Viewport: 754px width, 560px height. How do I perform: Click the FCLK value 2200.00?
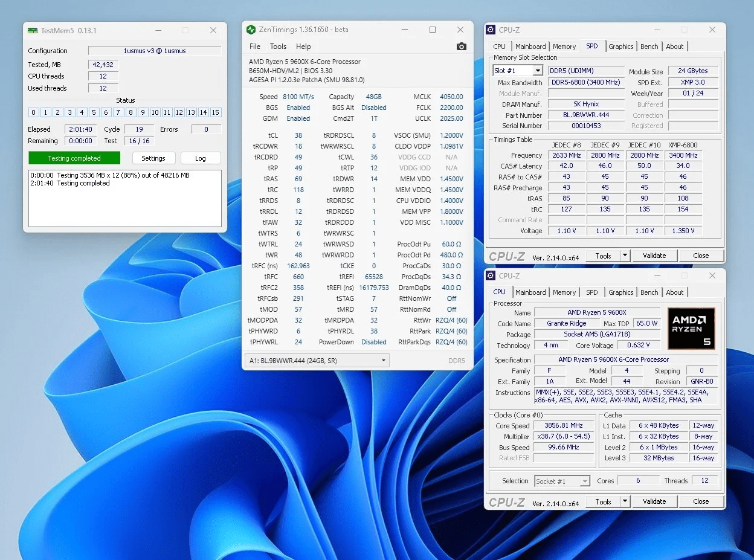pos(451,108)
